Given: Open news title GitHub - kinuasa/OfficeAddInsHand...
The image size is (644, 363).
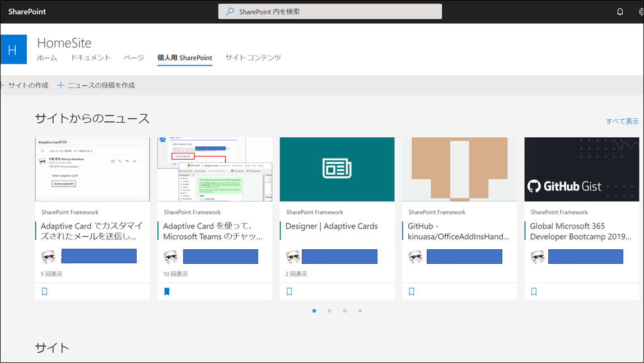Looking at the screenshot, I should [x=458, y=231].
